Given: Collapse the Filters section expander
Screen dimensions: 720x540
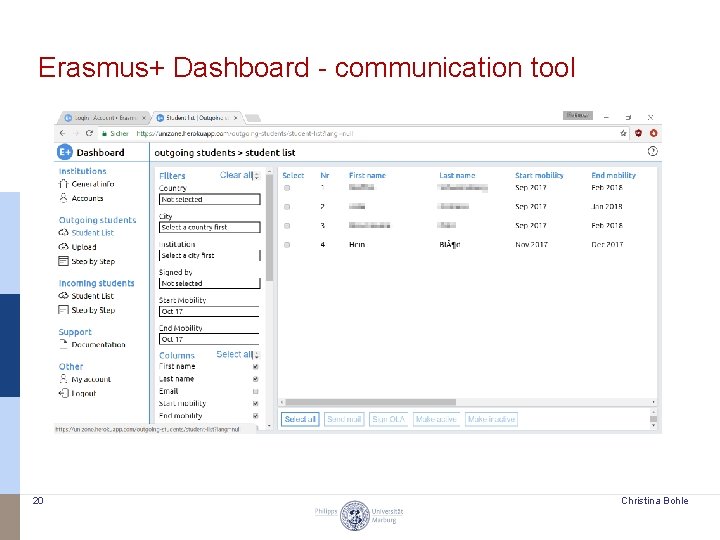Looking at the screenshot, I should pyautogui.click(x=257, y=175).
